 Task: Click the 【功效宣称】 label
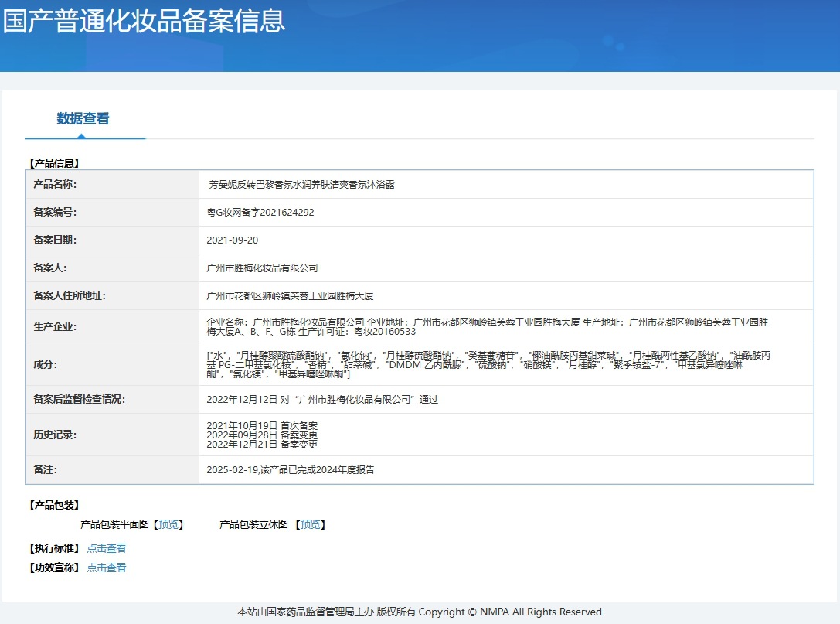point(54,568)
